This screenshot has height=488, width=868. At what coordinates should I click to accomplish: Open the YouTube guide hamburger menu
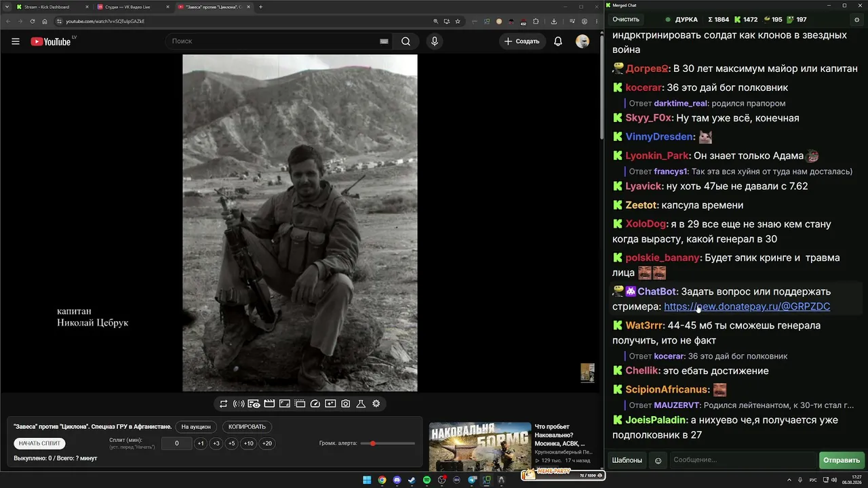coord(16,41)
